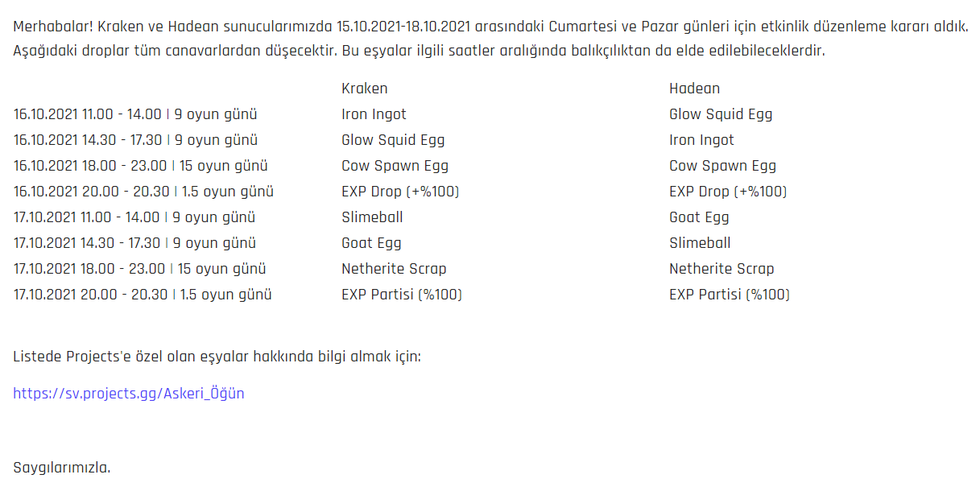Click the "Listede Projects'e özel" info line
Screen dimensions: 980x487
click(x=217, y=357)
